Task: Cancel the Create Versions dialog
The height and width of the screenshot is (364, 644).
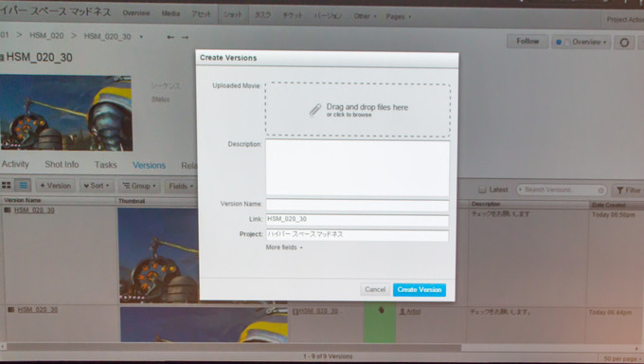Action: pos(375,289)
